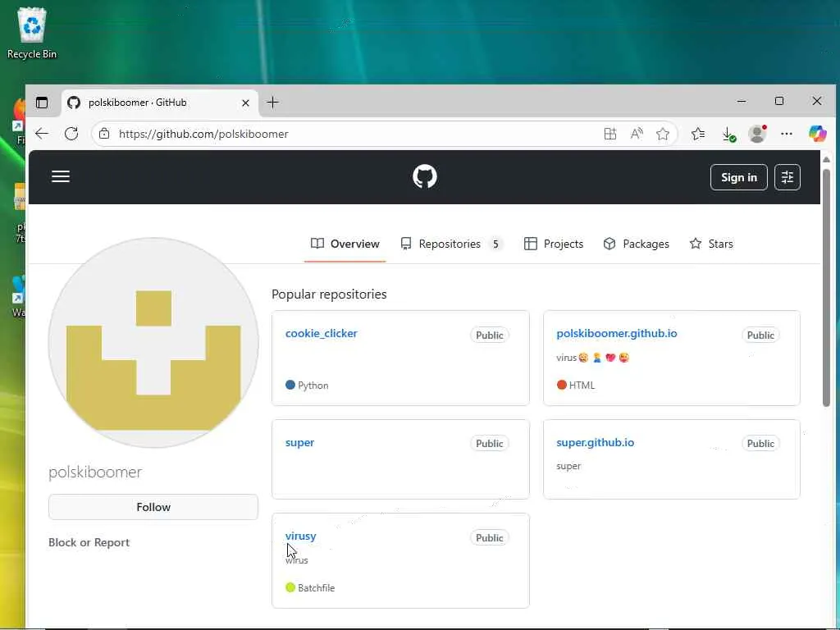Open GitHub hamburger navigation menu
The width and height of the screenshot is (840, 630).
pyautogui.click(x=61, y=177)
